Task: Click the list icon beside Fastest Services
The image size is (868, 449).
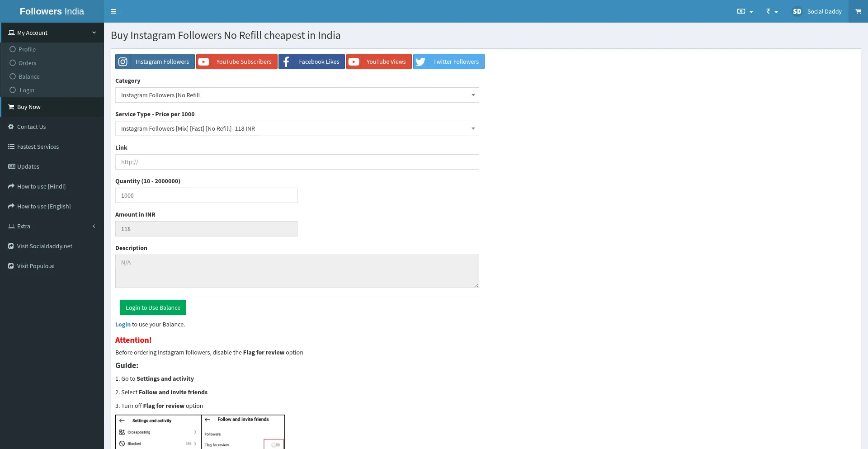Action: 11,147
